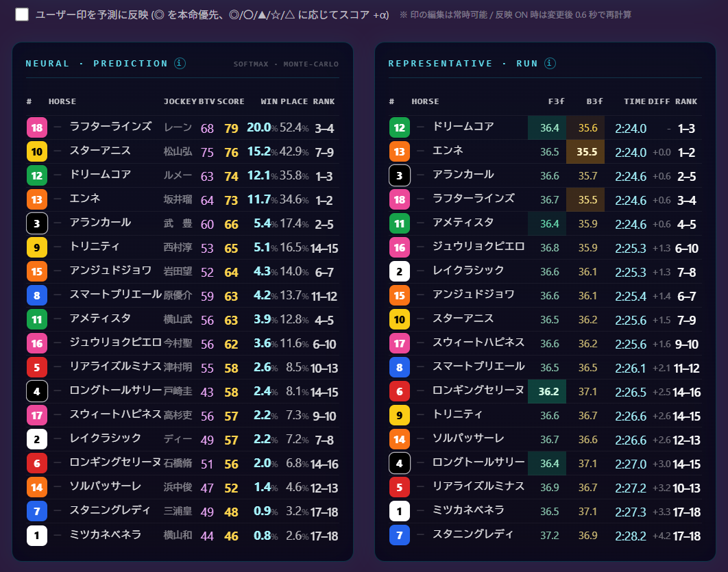Open the Neural Prediction info icon

coord(180,63)
